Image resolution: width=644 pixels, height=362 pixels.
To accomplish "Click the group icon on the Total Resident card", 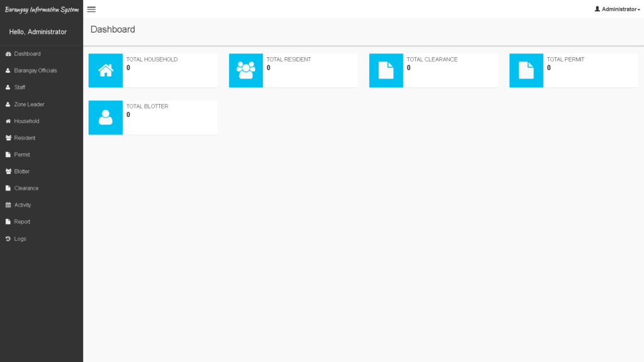I will (x=245, y=70).
